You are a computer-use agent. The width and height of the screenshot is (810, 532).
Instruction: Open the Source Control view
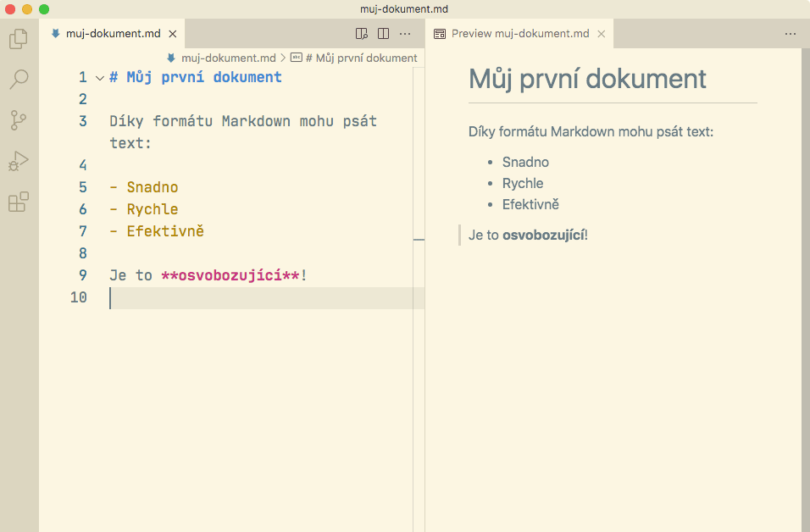pos(19,119)
